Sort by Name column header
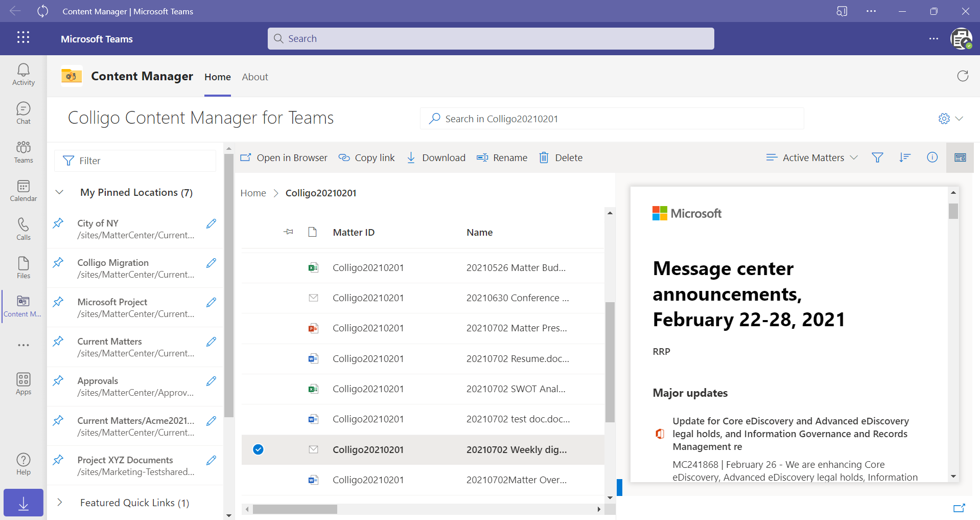 (x=480, y=232)
